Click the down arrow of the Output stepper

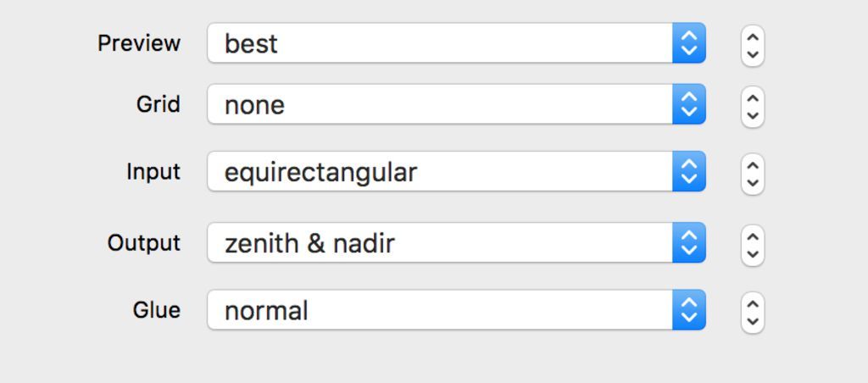753,253
